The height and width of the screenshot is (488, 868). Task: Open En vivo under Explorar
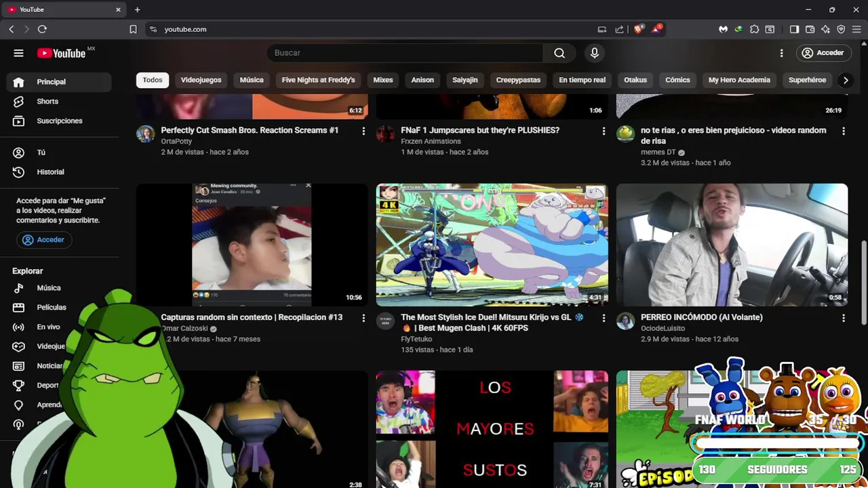point(59,327)
